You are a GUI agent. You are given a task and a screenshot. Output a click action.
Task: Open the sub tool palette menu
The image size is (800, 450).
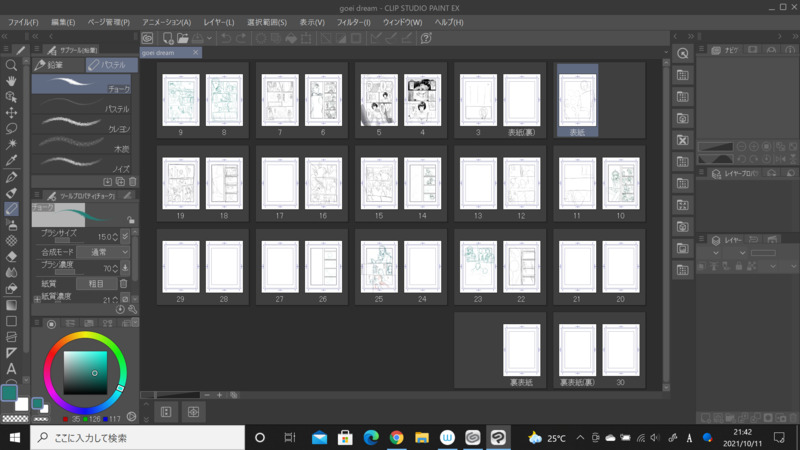coord(37,49)
